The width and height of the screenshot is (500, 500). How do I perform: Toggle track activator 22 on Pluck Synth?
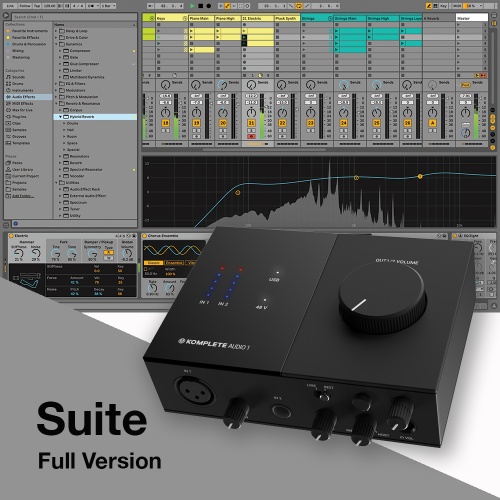tap(282, 123)
